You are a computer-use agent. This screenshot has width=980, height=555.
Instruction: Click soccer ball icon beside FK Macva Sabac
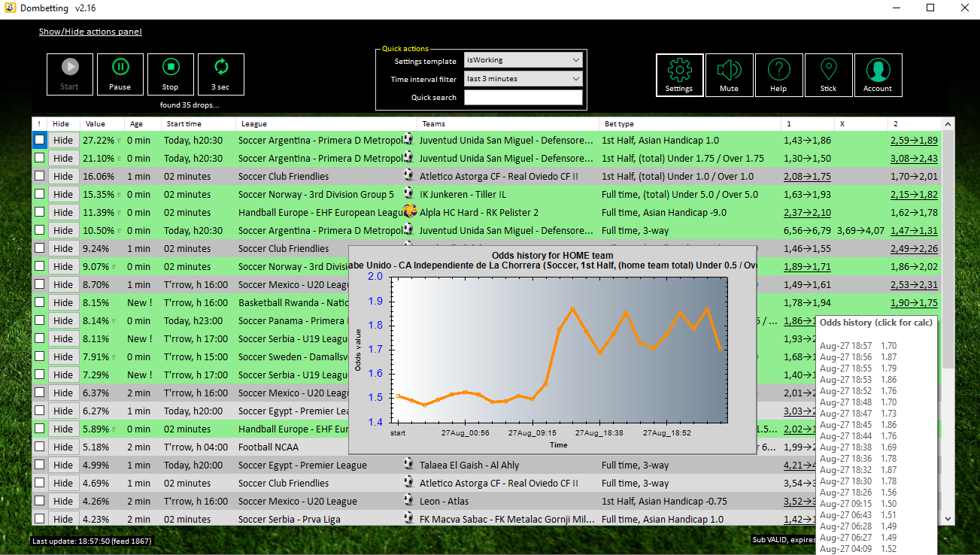pyautogui.click(x=408, y=518)
